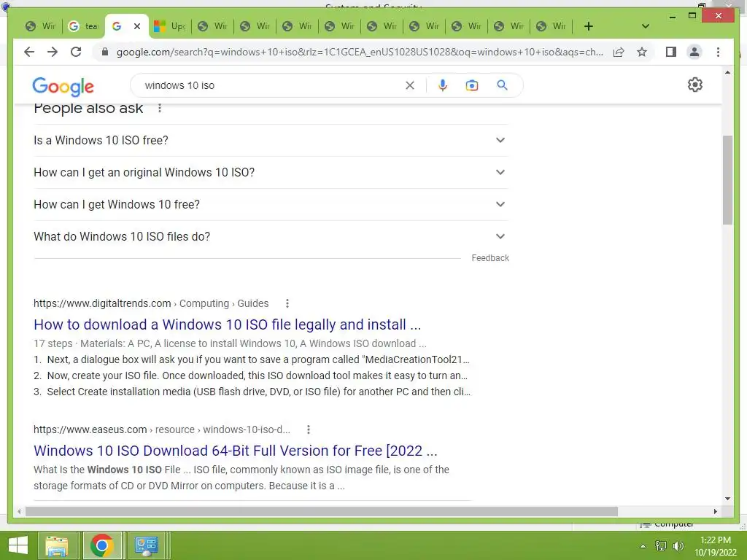Open "Windows 10 ISO Download 64-Bit Full Version" link
747x560 pixels.
pos(236,451)
